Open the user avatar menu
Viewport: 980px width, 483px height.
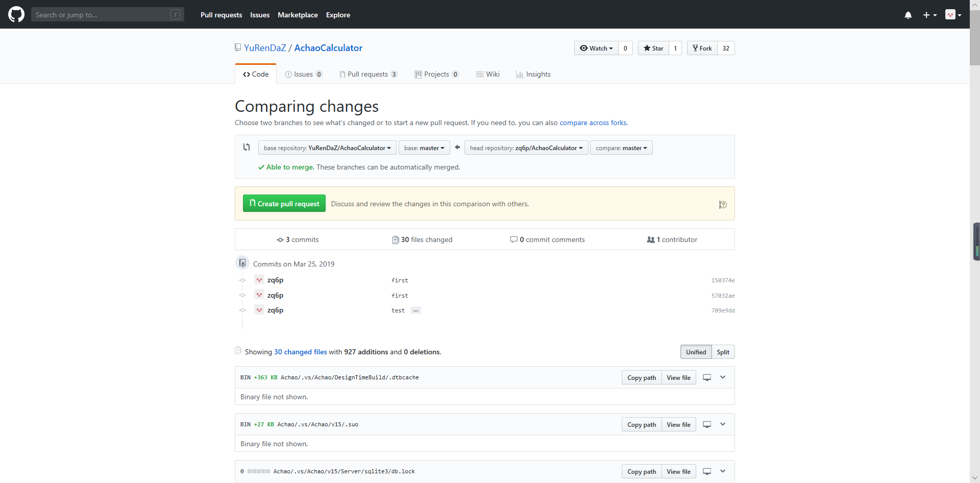coord(953,15)
